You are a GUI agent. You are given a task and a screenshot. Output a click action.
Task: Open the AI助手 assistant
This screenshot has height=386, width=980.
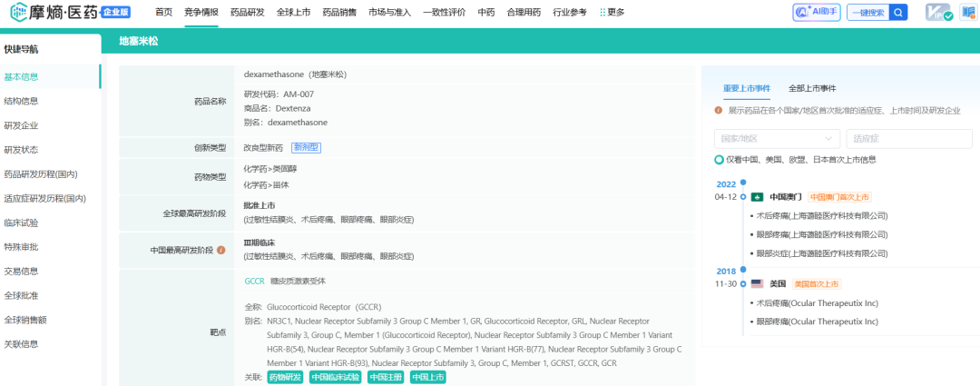[816, 12]
